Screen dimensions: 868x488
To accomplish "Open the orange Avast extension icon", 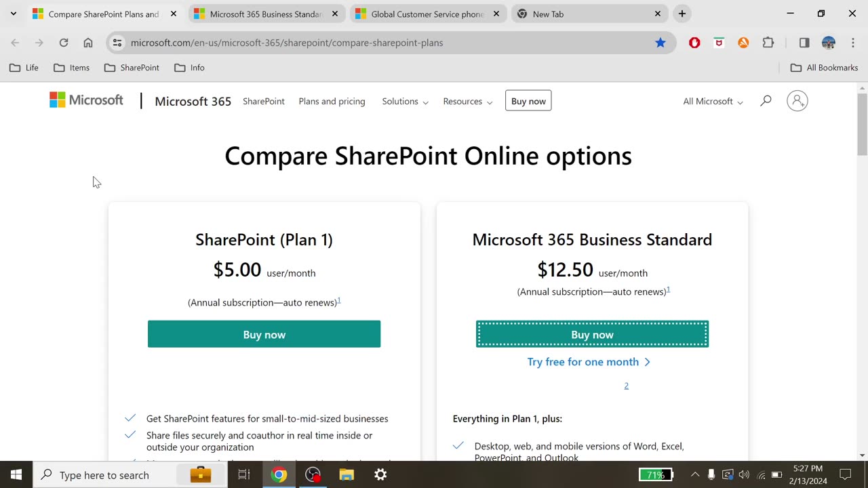I will pyautogui.click(x=743, y=43).
